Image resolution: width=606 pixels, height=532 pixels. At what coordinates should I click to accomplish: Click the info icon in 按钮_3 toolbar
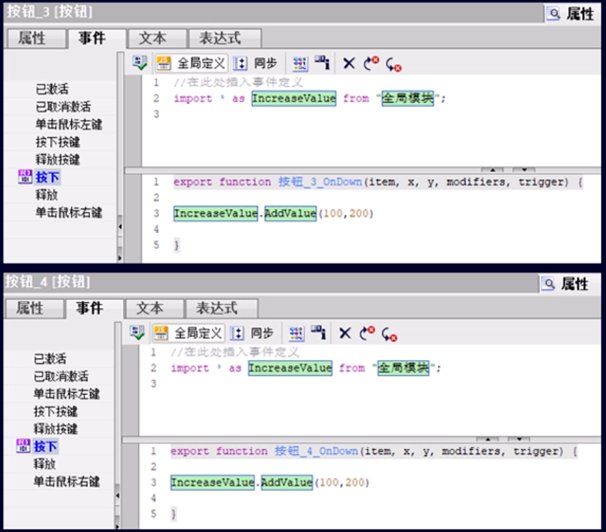[322, 63]
